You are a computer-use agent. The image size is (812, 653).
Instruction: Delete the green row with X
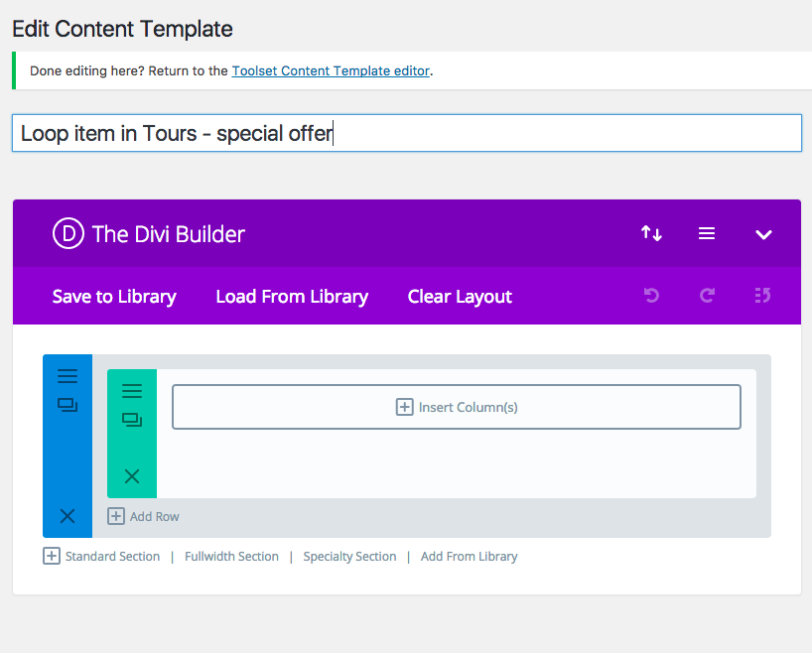132,476
